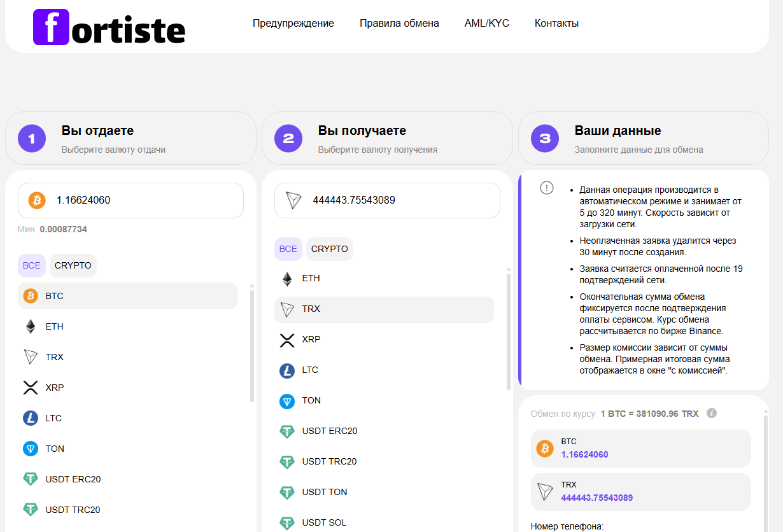The width and height of the screenshot is (783, 532).
Task: Click the USDT SOL icon in receive list
Action: pyautogui.click(x=287, y=523)
